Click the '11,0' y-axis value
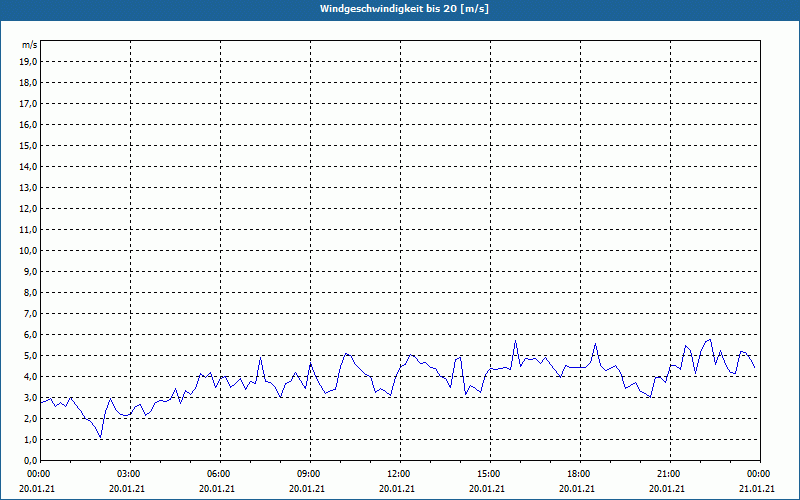The width and height of the screenshot is (800, 500). (x=29, y=230)
